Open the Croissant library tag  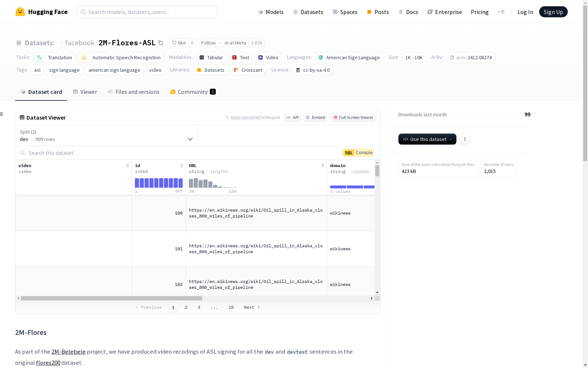[x=248, y=70]
